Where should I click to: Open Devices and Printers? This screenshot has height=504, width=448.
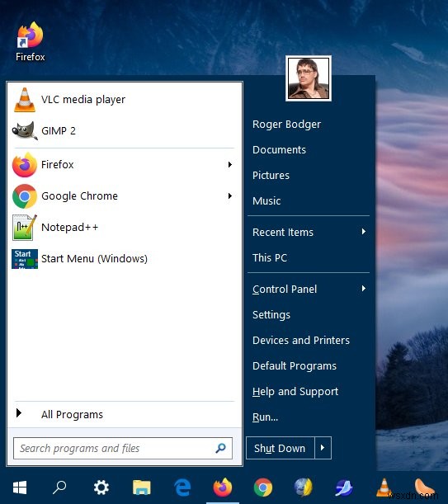tap(301, 340)
